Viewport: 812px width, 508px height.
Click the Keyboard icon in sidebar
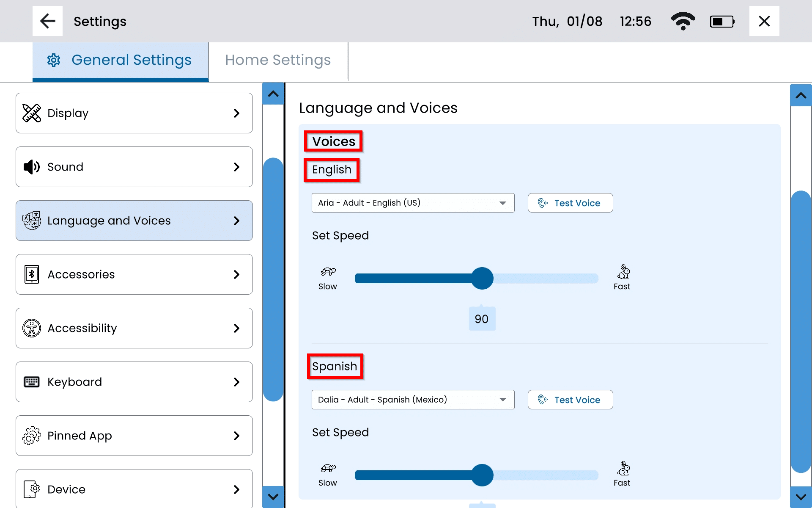[x=32, y=382]
